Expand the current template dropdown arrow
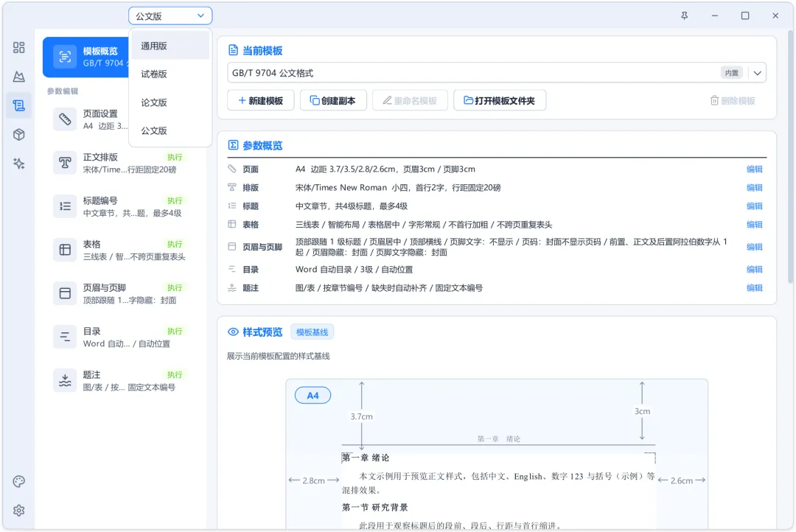 click(x=758, y=73)
